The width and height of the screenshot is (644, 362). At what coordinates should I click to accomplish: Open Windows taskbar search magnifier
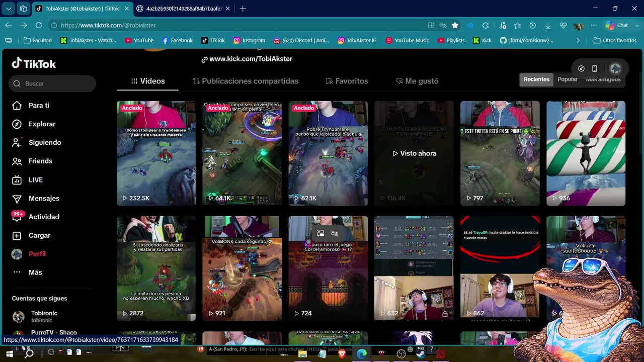coord(29,354)
